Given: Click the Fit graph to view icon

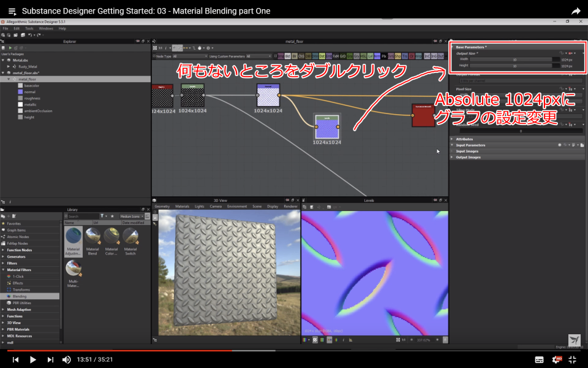Looking at the screenshot, I should click(155, 48).
